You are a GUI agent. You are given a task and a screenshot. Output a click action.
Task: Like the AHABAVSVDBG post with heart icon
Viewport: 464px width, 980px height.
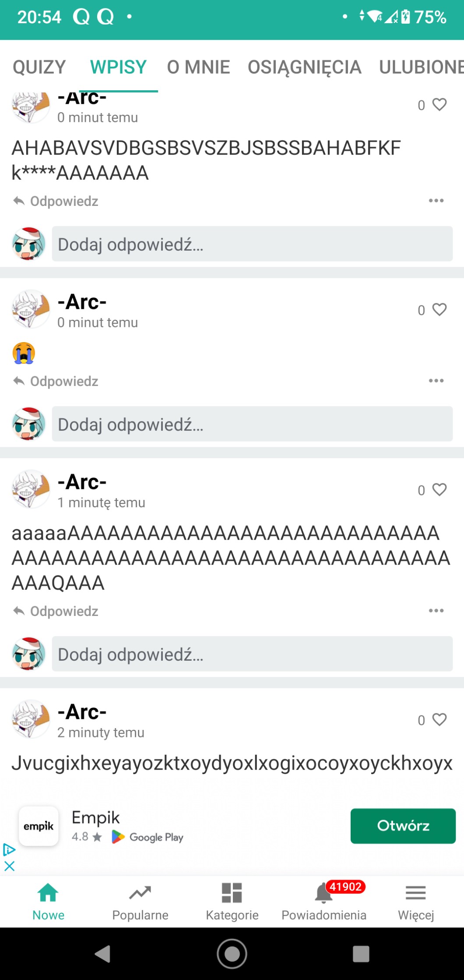pos(439,105)
